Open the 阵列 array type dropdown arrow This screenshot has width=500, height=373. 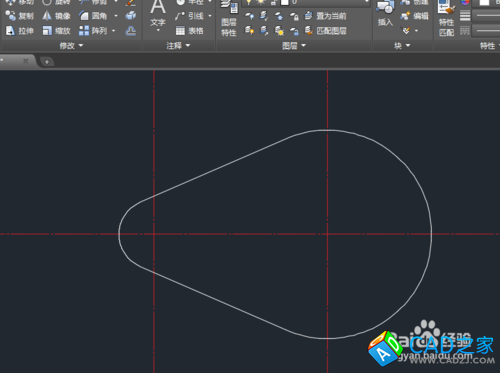pyautogui.click(x=114, y=31)
